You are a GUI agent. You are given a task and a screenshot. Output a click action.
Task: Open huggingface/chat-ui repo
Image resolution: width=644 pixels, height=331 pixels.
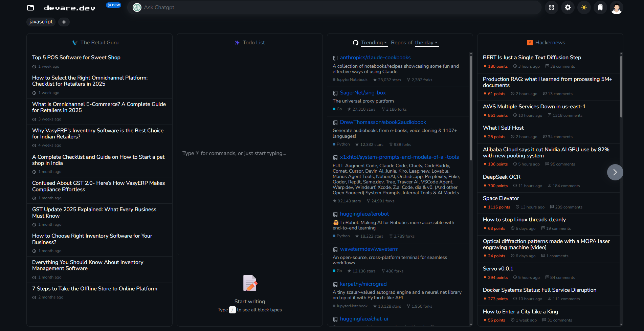pyautogui.click(x=364, y=319)
